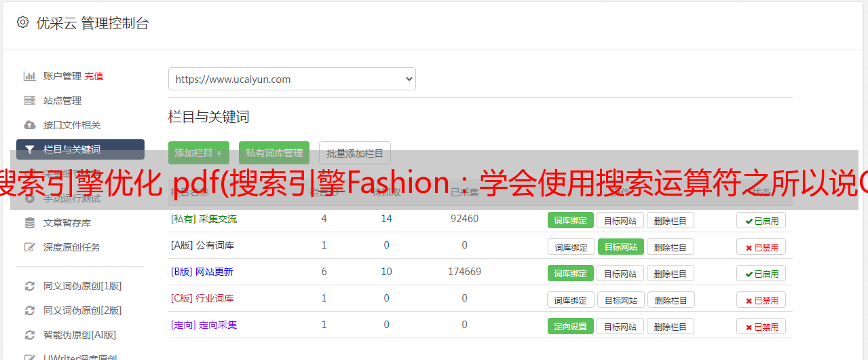Click the refresh icon for 智能伪原创[AI版]
This screenshot has width=868, height=360.
30,335
